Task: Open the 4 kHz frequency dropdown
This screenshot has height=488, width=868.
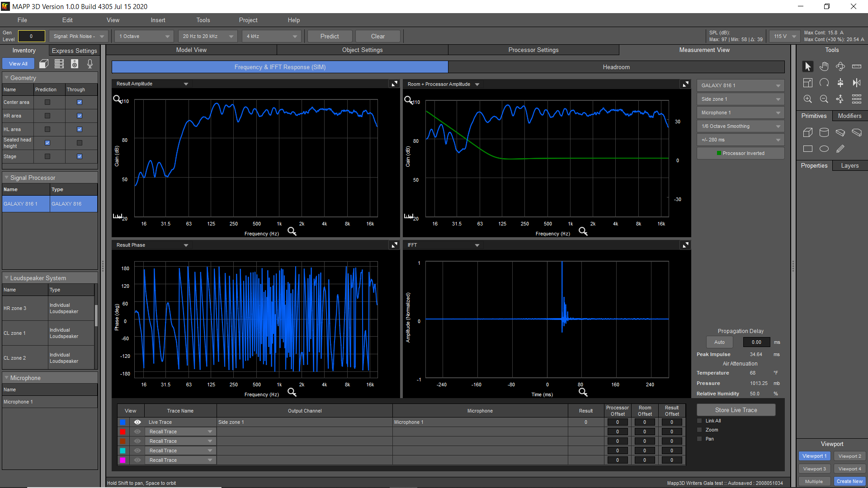Action: pyautogui.click(x=271, y=36)
